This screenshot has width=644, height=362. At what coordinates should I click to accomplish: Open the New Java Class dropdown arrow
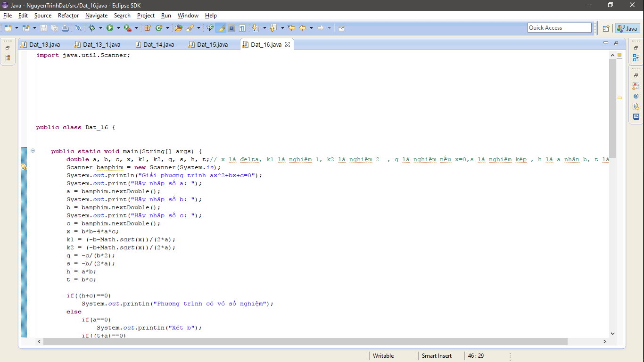(167, 28)
